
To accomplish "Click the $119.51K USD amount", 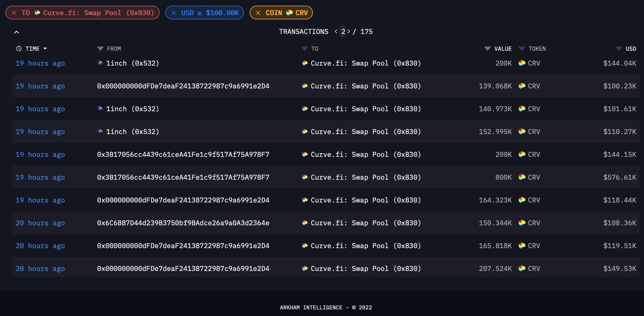I will (619, 246).
